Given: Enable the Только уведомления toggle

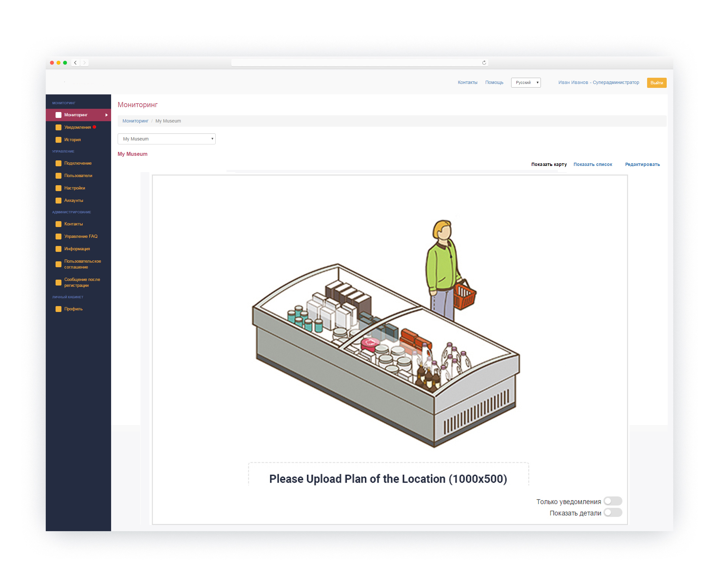Looking at the screenshot, I should click(612, 501).
